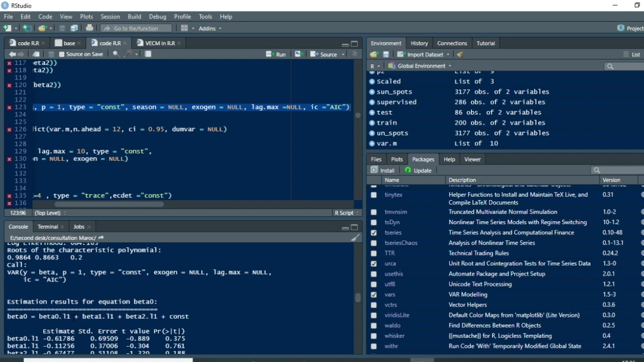Load the viridisLite package checkbox
644x362 pixels.
374,315
